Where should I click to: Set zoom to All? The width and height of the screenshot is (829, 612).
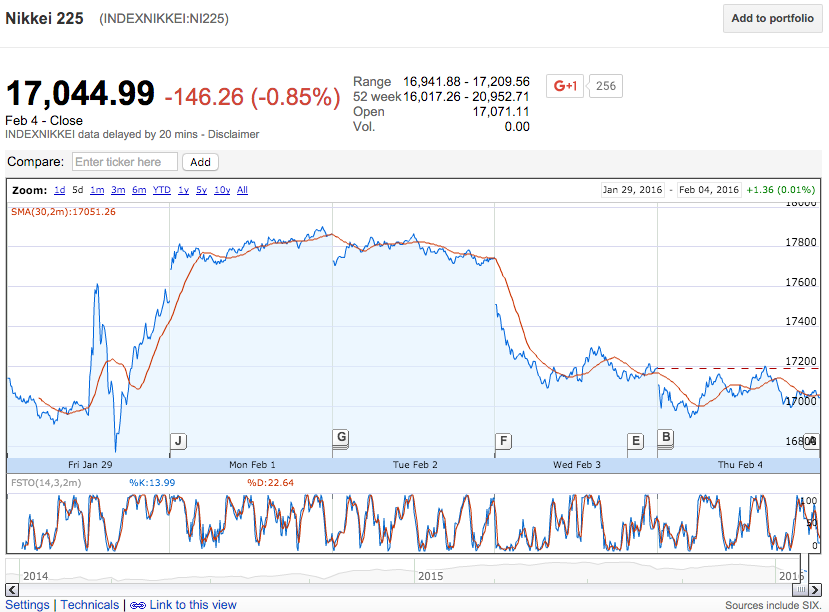click(242, 190)
